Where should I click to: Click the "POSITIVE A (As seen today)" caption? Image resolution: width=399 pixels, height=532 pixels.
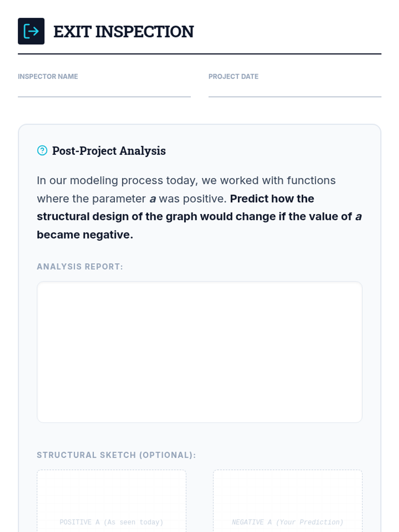click(111, 522)
